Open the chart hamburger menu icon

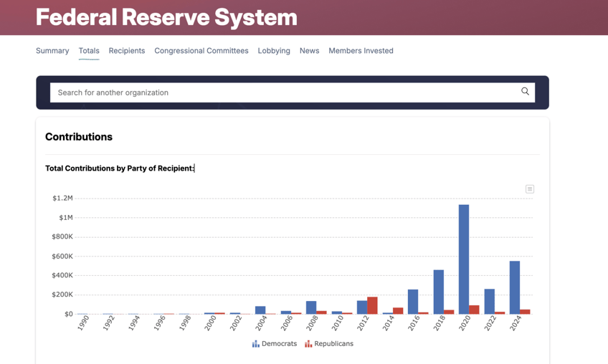point(530,189)
